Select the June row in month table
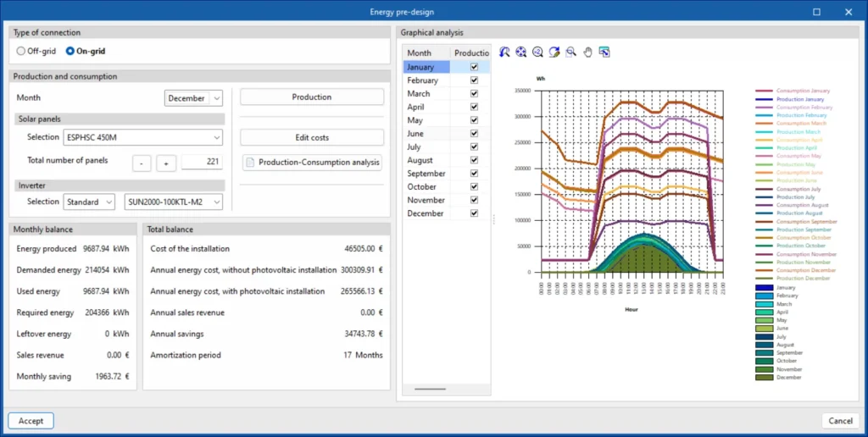Viewport: 868px width, 437px height. (446, 133)
